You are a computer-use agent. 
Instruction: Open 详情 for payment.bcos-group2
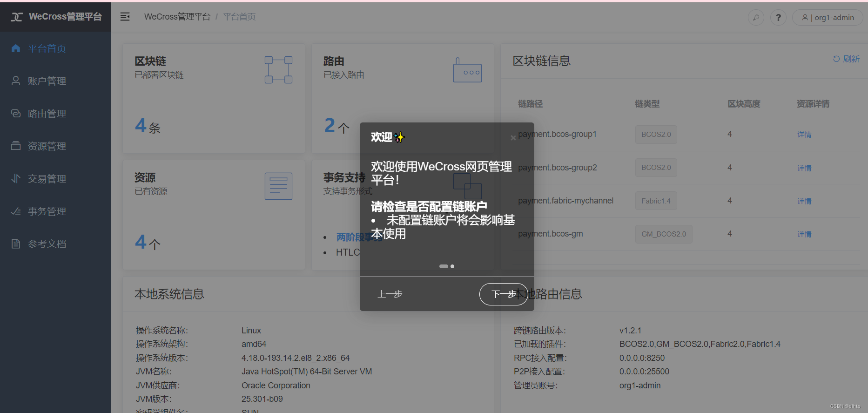click(804, 168)
